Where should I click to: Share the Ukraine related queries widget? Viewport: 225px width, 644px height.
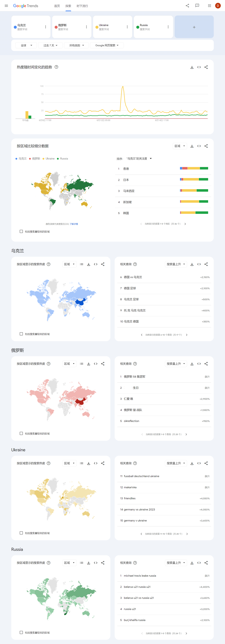coord(206,463)
